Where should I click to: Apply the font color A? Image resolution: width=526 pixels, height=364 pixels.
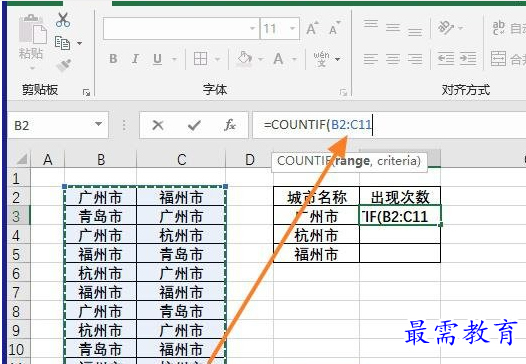coord(278,59)
